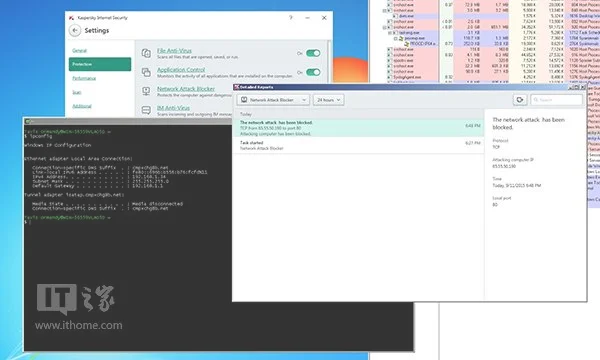Open the General settings tab
600x360 pixels.
point(80,50)
